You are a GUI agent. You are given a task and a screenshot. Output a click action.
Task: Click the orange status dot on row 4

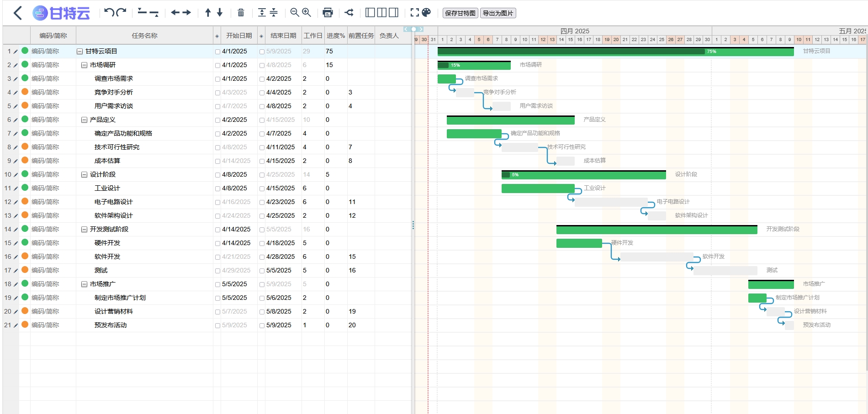pos(25,92)
